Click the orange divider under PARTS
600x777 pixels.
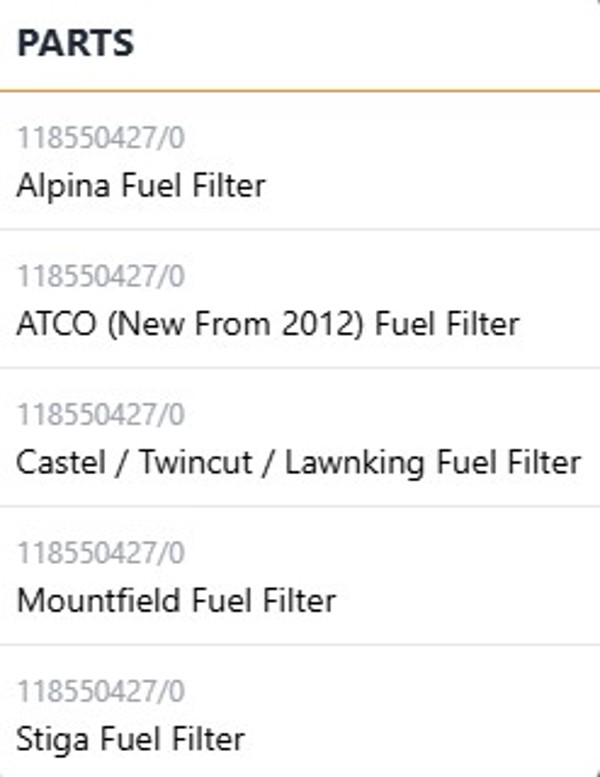pyautogui.click(x=300, y=91)
